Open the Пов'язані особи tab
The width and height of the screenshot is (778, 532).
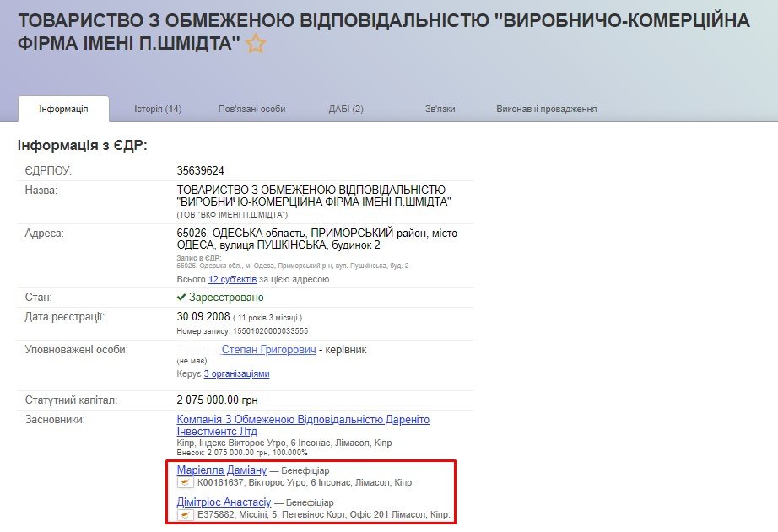coord(251,109)
